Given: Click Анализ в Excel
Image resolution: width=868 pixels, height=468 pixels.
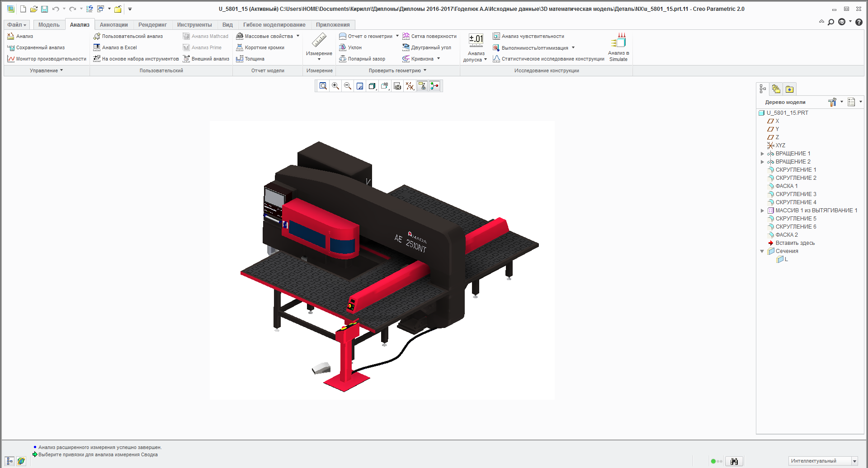Looking at the screenshot, I should pos(115,47).
